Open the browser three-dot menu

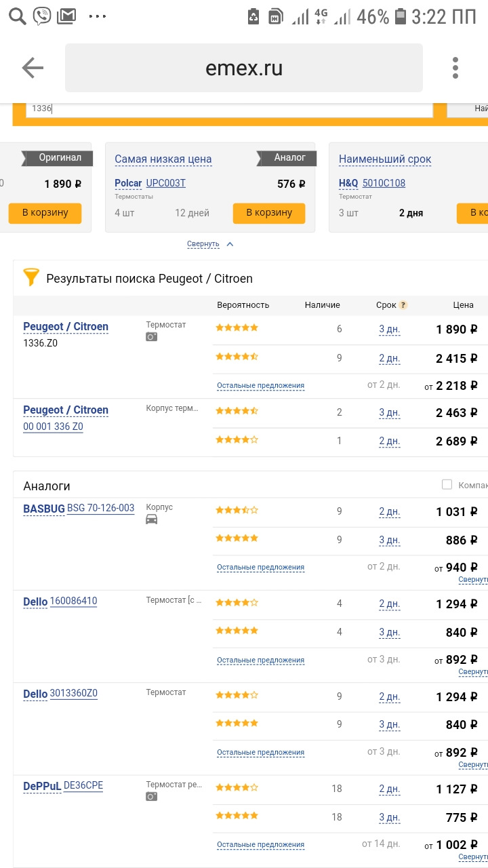[x=455, y=68]
